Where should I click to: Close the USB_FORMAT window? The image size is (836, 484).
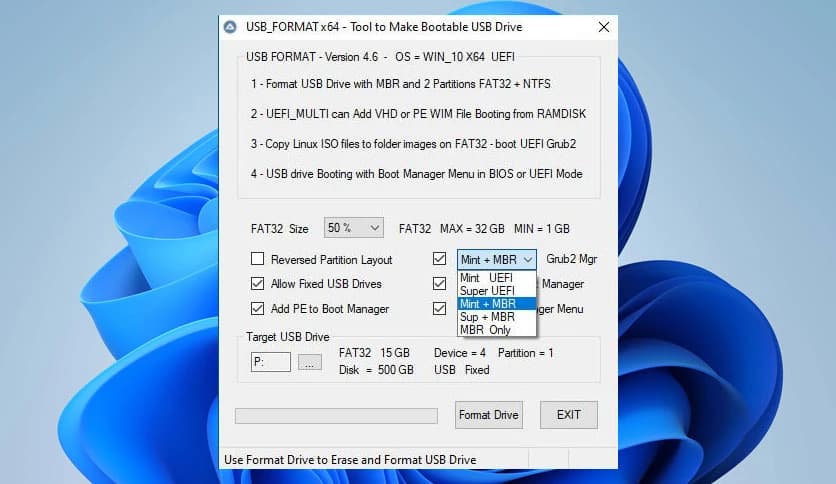coord(604,27)
